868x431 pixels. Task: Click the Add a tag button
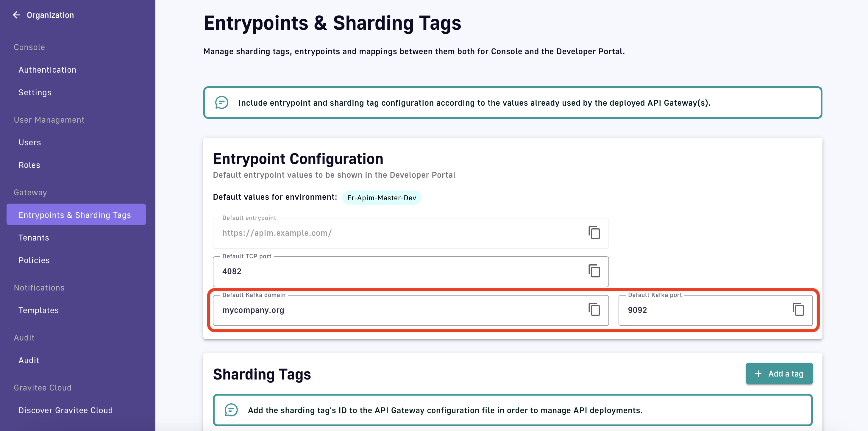click(x=779, y=374)
